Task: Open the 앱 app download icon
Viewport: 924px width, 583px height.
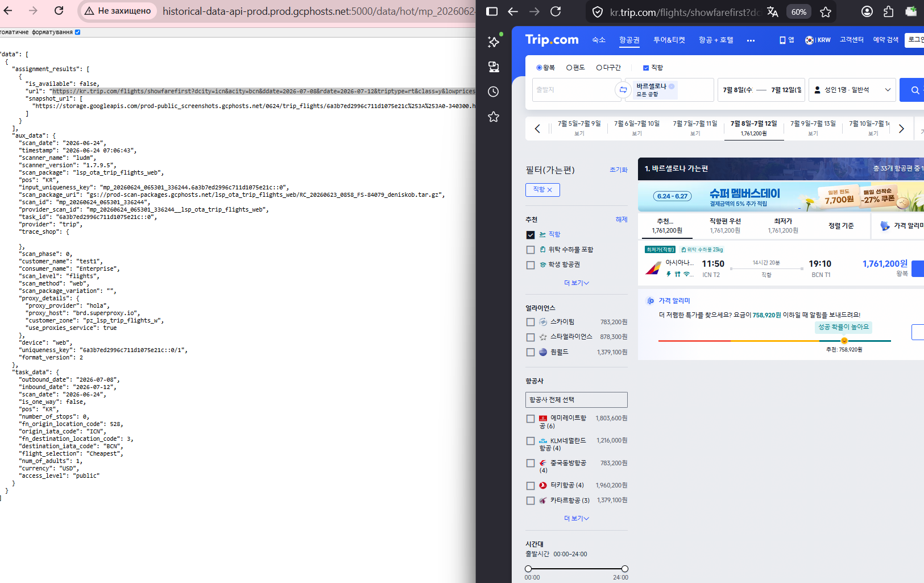Action: coord(787,40)
